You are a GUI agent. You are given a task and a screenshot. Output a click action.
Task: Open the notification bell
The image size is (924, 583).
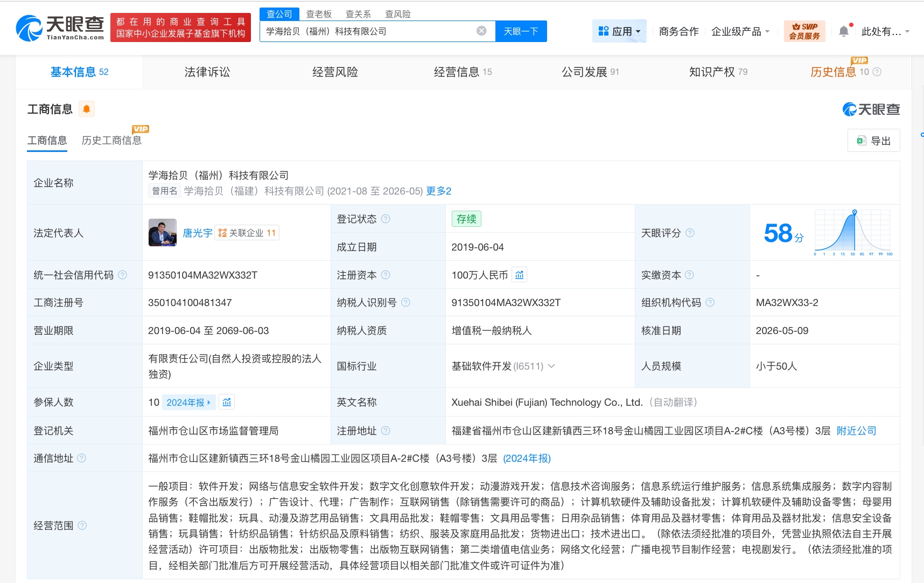(844, 31)
